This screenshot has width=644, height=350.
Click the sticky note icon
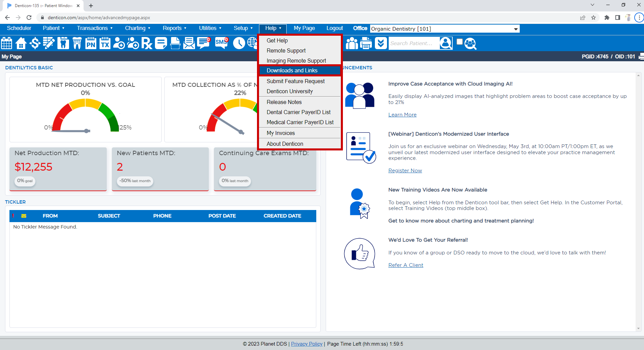pos(161,43)
